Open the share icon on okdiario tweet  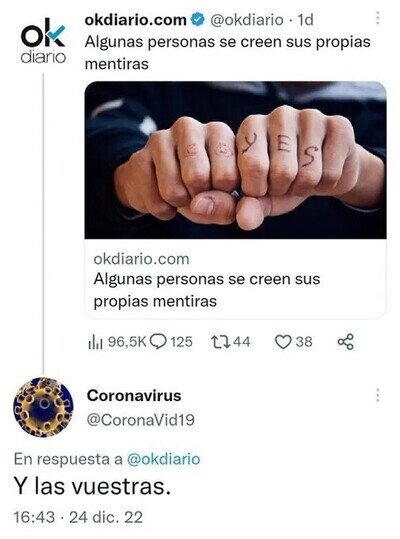pyautogui.click(x=345, y=342)
